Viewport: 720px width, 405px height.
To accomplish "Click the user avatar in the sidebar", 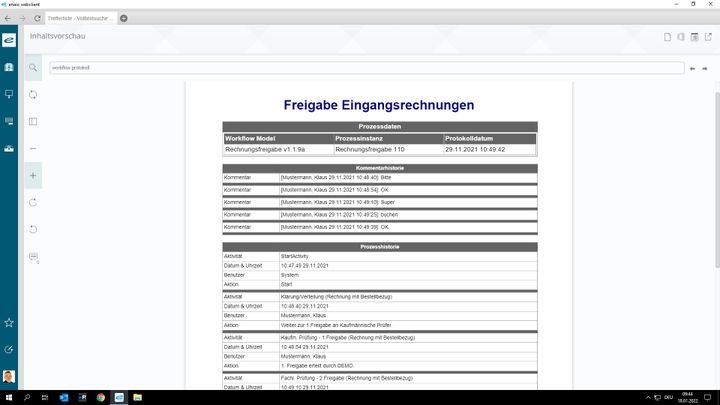I will pyautogui.click(x=9, y=377).
